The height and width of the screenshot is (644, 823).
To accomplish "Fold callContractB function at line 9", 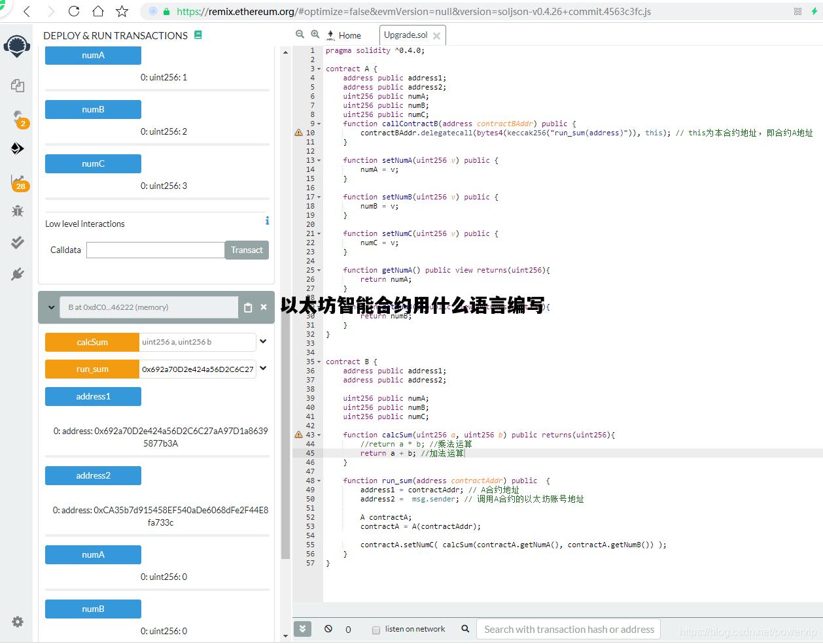I will point(319,124).
